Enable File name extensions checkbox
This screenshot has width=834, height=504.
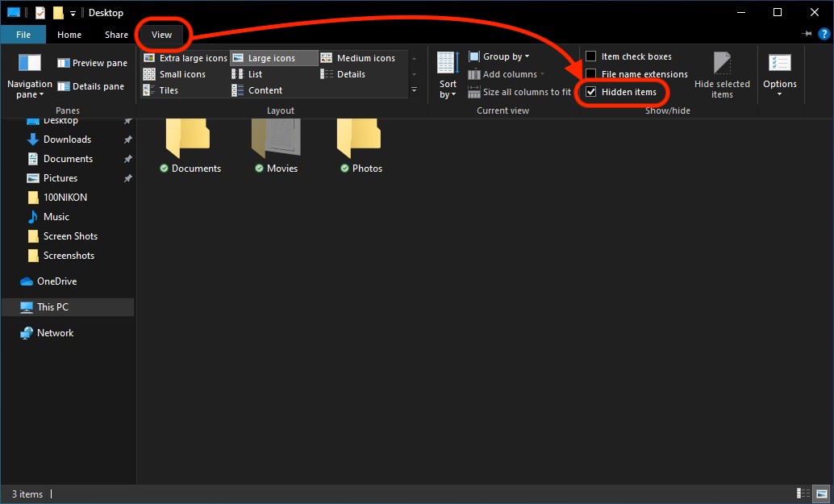click(x=591, y=74)
